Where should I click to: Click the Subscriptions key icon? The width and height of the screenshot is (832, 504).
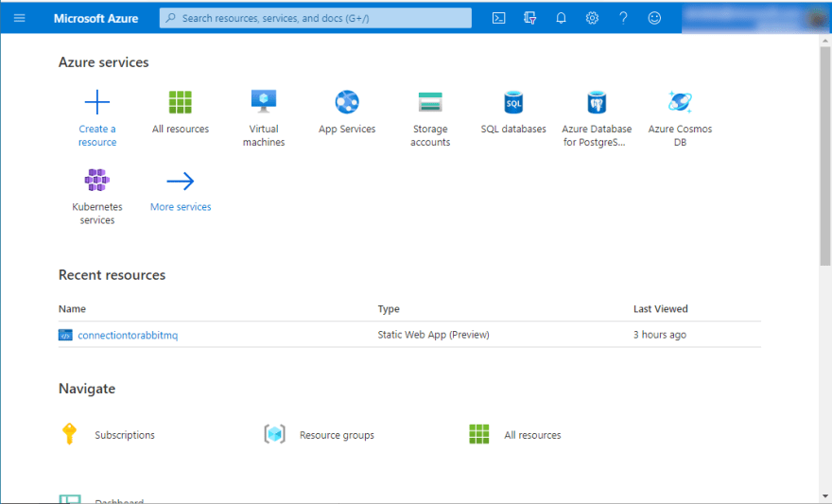point(70,434)
